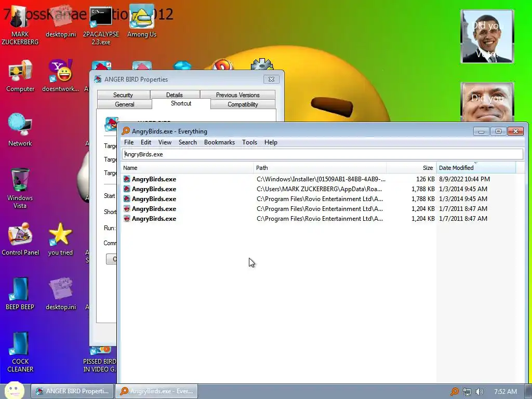
Task: Switch to Details tab in ANGER BIRD Properties
Action: (175, 95)
